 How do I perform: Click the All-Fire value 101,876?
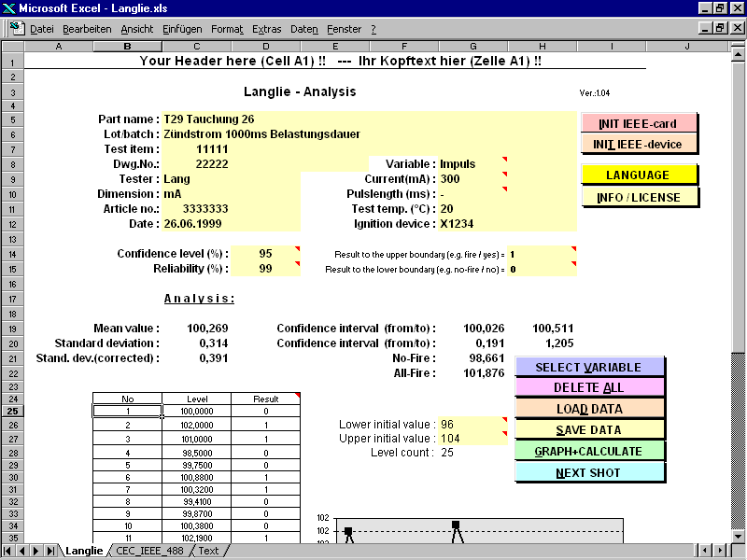(x=484, y=372)
